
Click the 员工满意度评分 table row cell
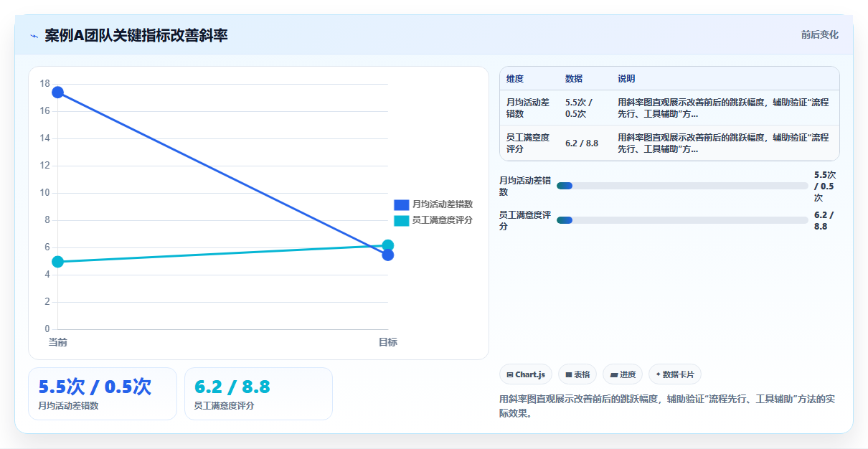pos(528,143)
